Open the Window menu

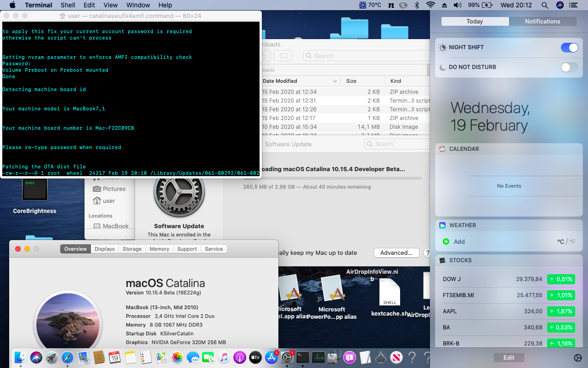coord(138,5)
